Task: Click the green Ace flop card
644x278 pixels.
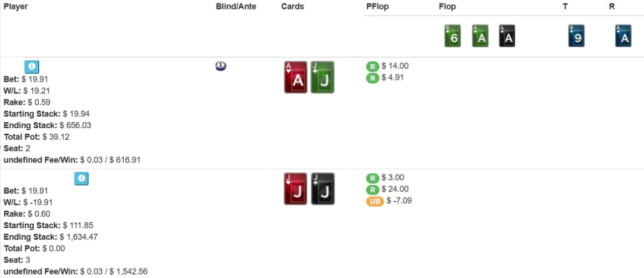Action: click(x=480, y=36)
